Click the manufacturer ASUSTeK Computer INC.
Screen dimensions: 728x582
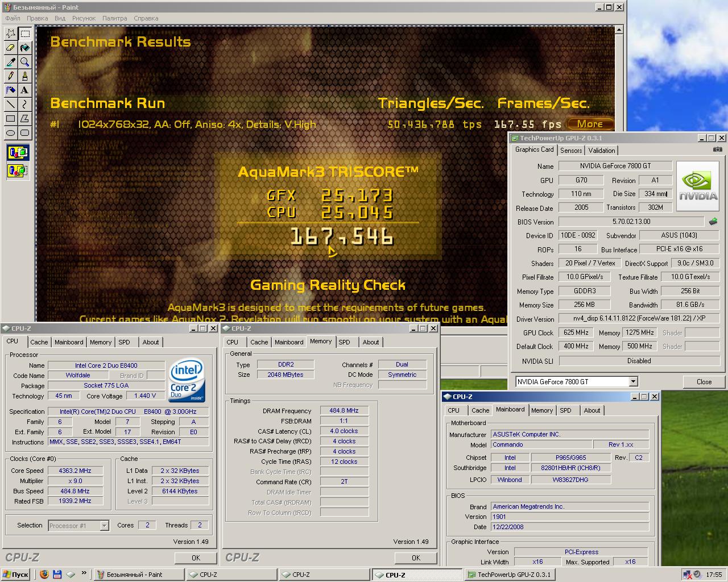point(570,434)
